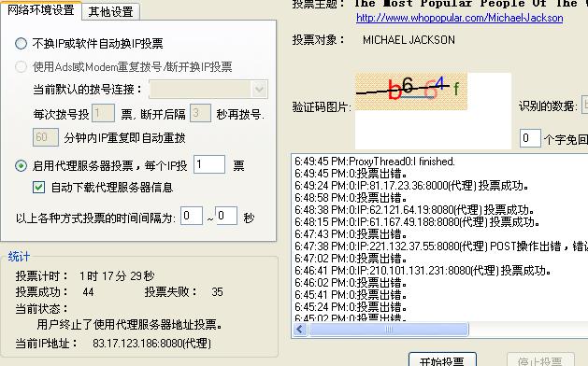This screenshot has width=588, height=366.
Task: Select the 6:47:02 PM 投票出错 log line
Action: coord(351,258)
